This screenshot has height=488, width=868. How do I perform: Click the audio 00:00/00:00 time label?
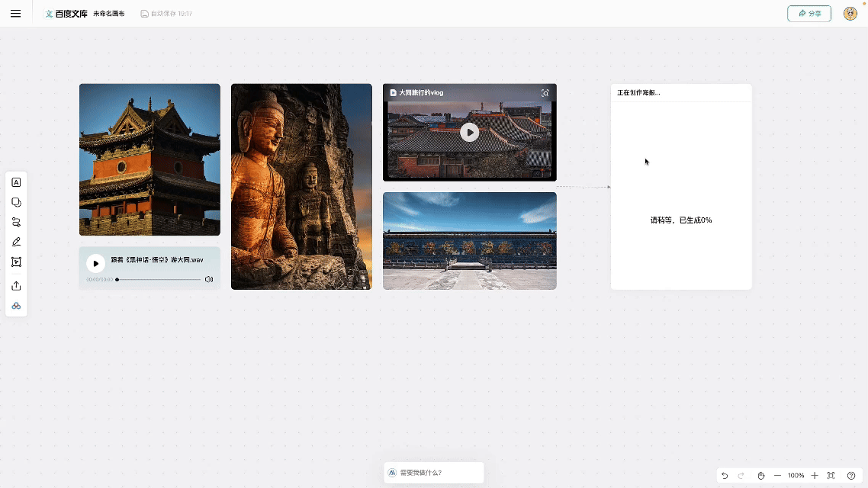pyautogui.click(x=100, y=279)
